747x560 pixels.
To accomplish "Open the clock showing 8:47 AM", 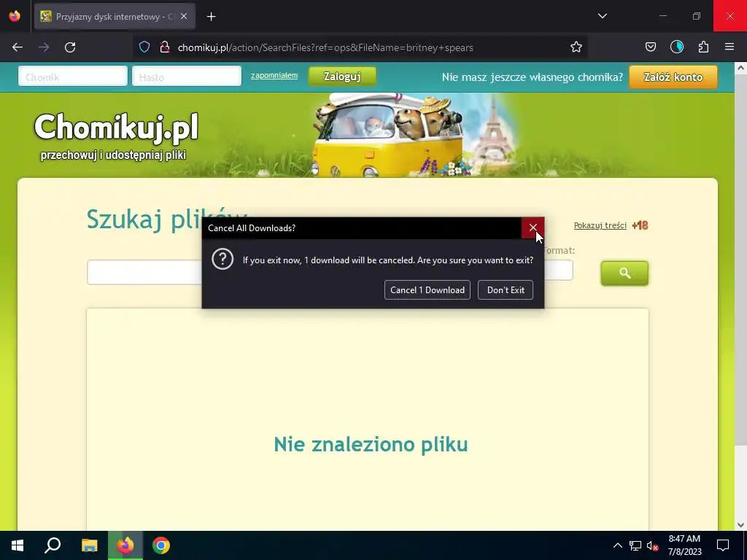I will click(x=684, y=545).
